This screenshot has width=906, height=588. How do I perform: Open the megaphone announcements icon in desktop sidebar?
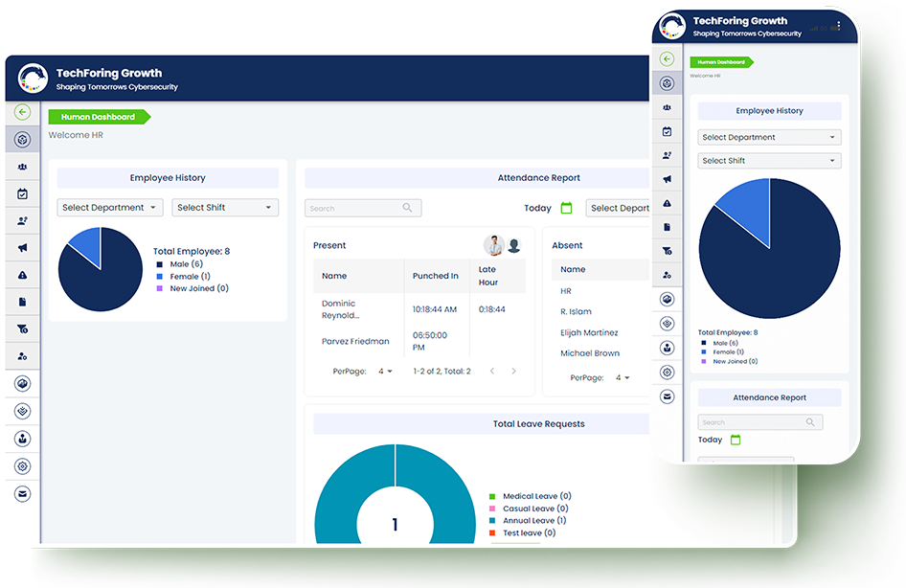pos(23,248)
